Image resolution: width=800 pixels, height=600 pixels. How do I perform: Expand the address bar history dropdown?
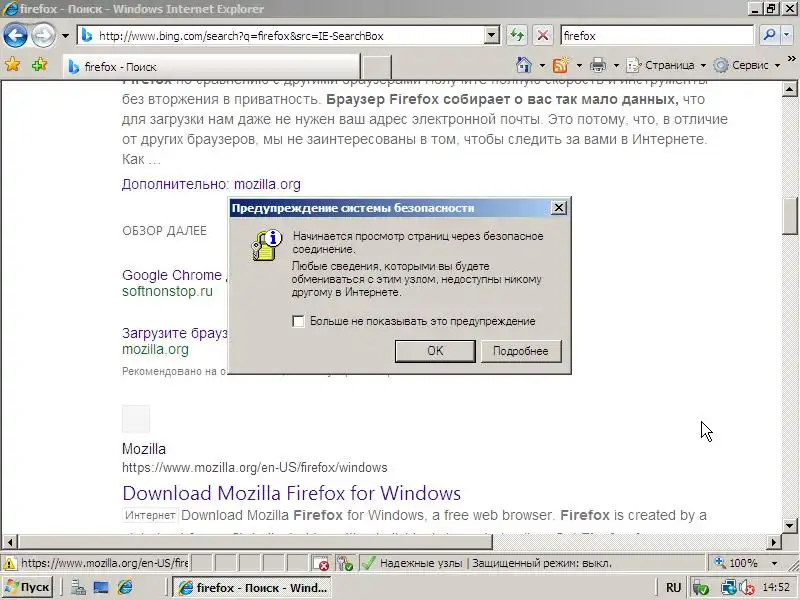click(492, 36)
